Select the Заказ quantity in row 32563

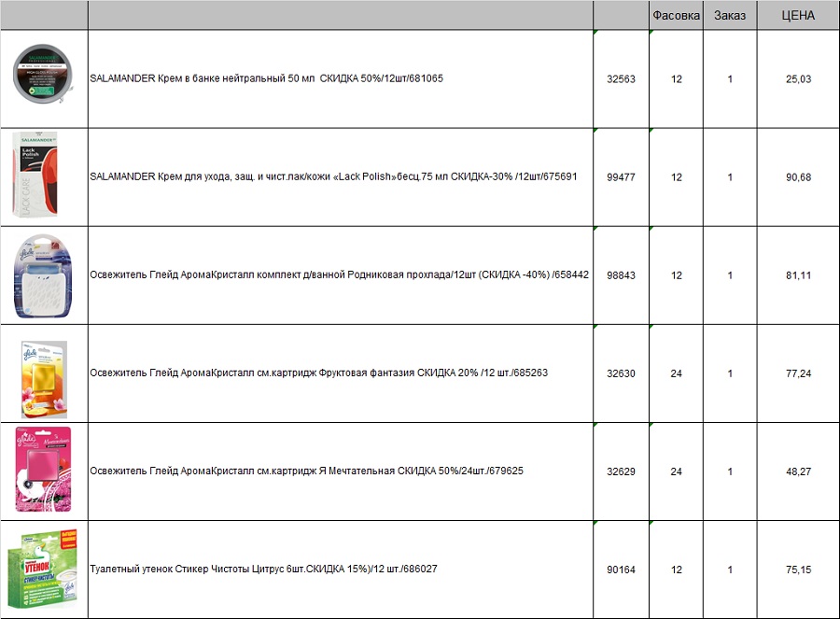coord(730,78)
